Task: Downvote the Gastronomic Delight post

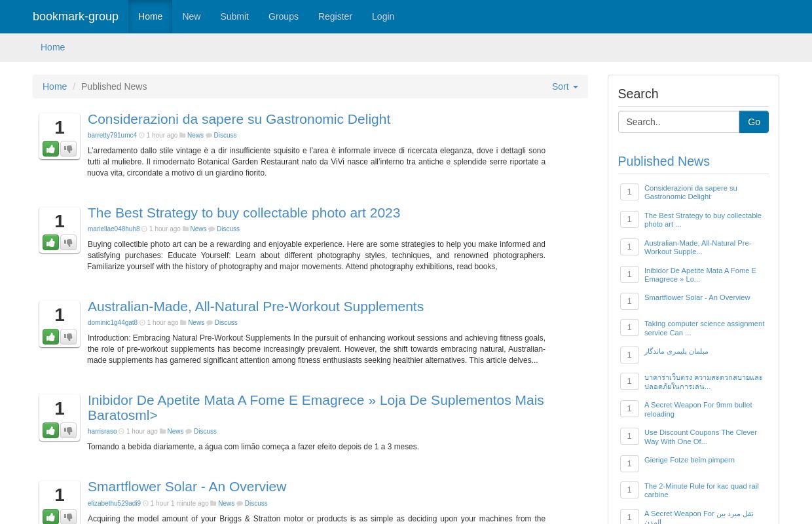Action: point(68,149)
